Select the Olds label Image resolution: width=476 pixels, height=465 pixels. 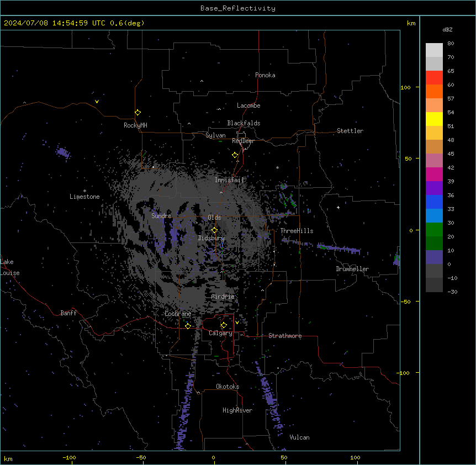pos(214,218)
